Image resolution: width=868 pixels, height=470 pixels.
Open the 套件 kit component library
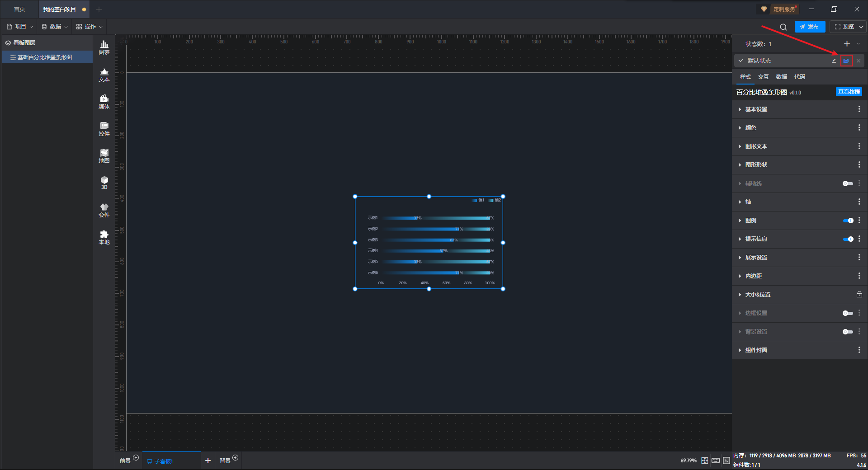click(x=104, y=210)
